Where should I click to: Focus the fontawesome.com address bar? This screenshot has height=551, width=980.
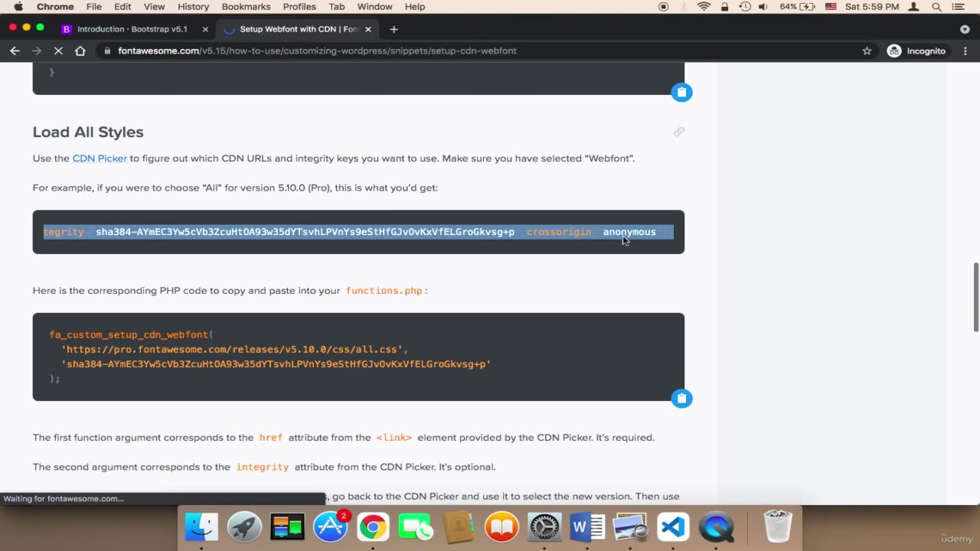(317, 51)
